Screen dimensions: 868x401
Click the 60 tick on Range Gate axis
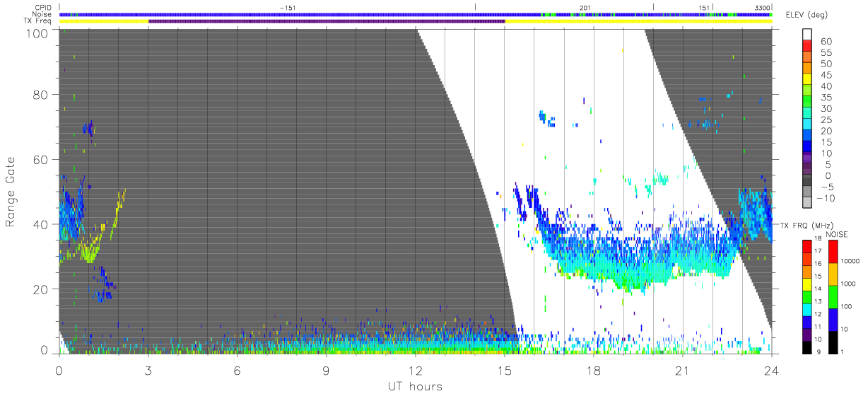(40, 160)
